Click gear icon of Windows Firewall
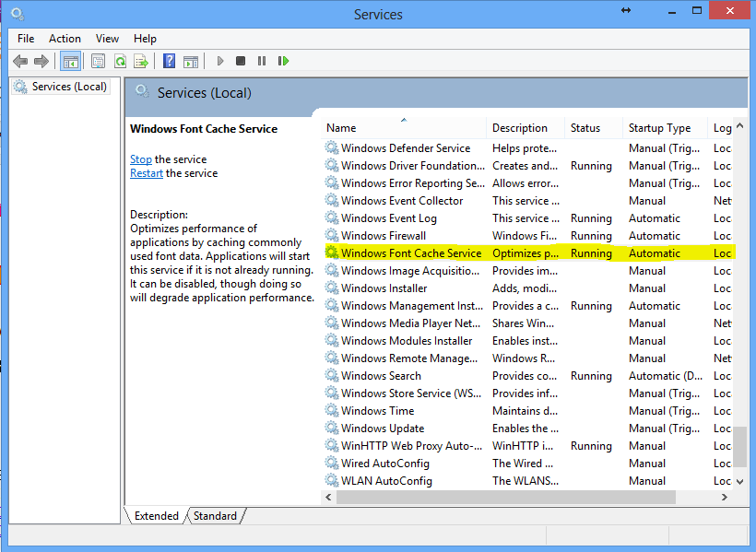 click(331, 235)
